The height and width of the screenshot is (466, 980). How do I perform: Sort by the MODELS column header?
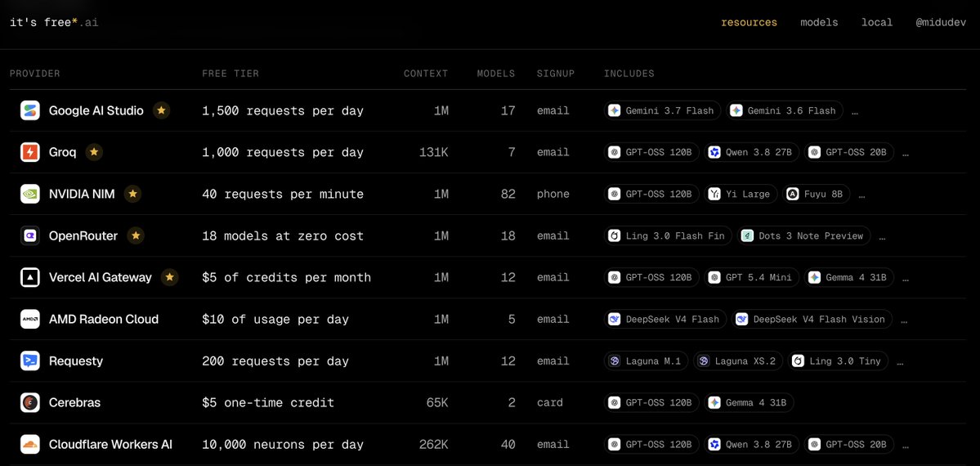click(x=496, y=74)
